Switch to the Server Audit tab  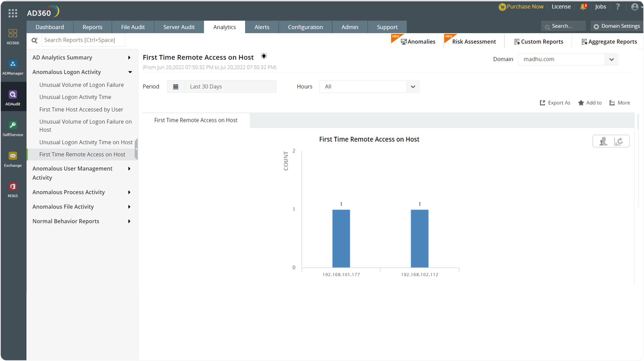pos(179,27)
